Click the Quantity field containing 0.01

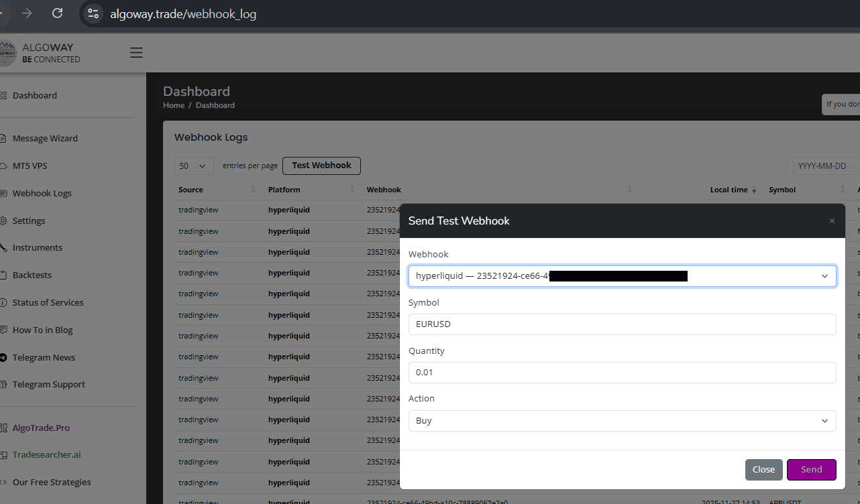pyautogui.click(x=622, y=373)
